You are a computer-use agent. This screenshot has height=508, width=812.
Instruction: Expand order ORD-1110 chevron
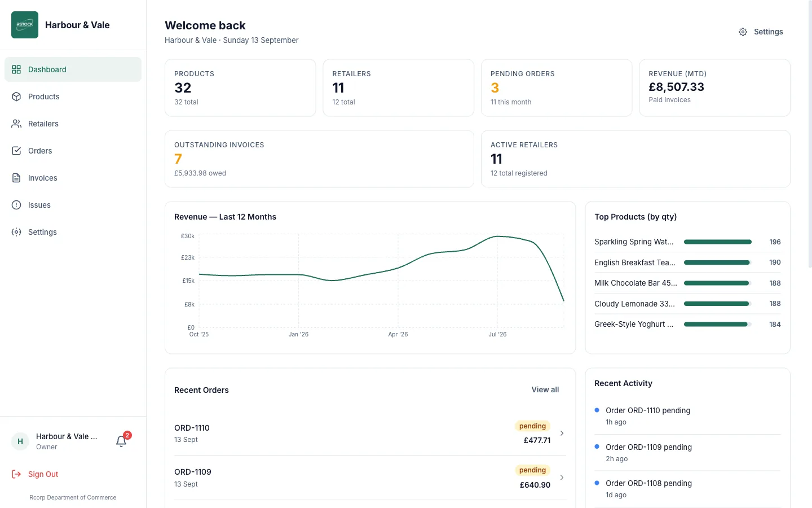(562, 433)
